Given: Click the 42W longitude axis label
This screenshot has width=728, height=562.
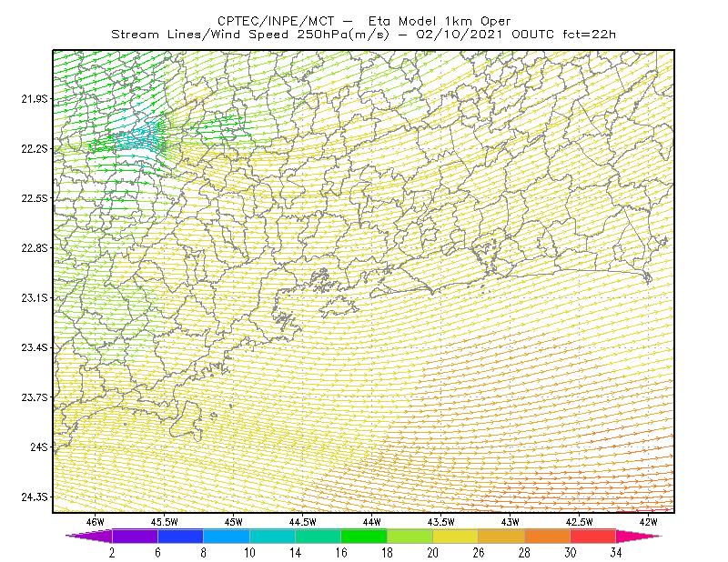Looking at the screenshot, I should (x=648, y=522).
